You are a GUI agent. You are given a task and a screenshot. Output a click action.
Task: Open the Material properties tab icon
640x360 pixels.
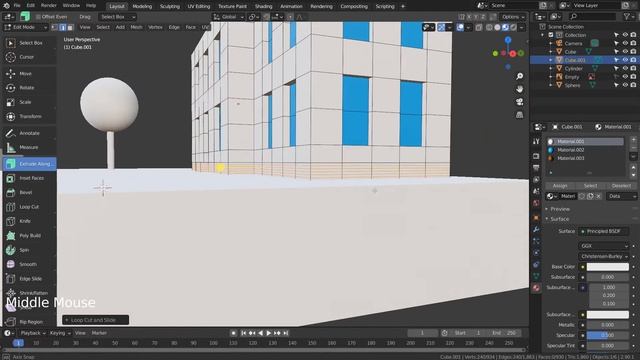pyautogui.click(x=536, y=288)
